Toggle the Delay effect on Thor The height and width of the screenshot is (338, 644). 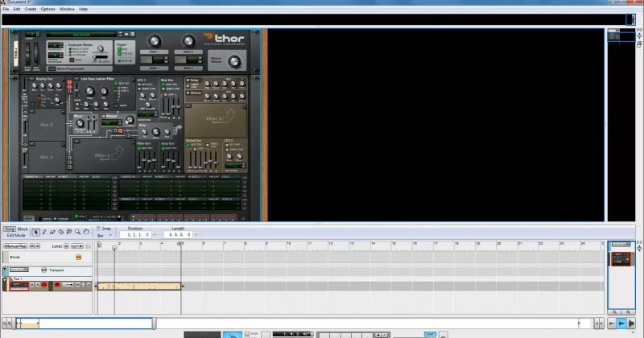click(188, 80)
